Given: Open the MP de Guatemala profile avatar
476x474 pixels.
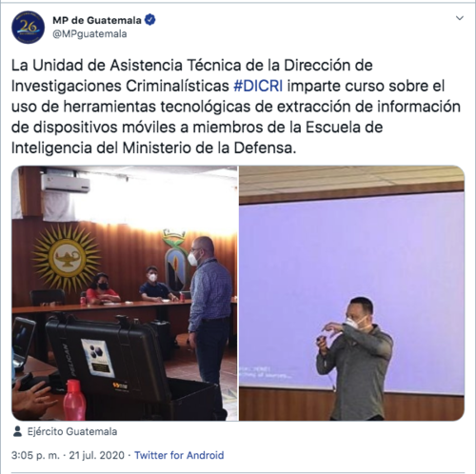Looking at the screenshot, I should 28,28.
